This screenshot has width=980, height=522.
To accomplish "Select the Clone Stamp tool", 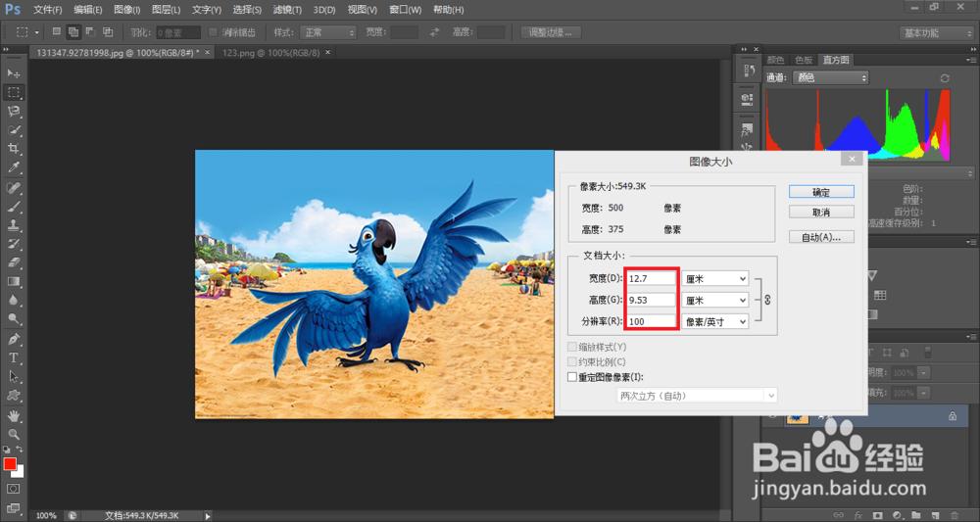I will pyautogui.click(x=13, y=225).
